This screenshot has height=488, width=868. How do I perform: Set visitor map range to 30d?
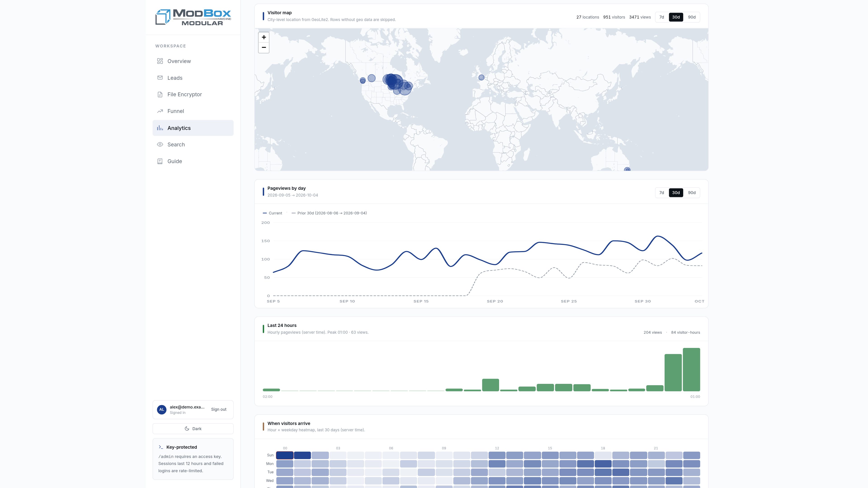tap(676, 17)
